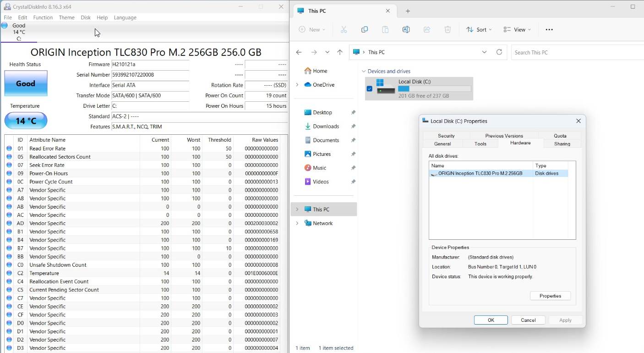This screenshot has width=644, height=353.
Task: Click the Copy icon in Explorer toolbar
Action: [x=365, y=29]
